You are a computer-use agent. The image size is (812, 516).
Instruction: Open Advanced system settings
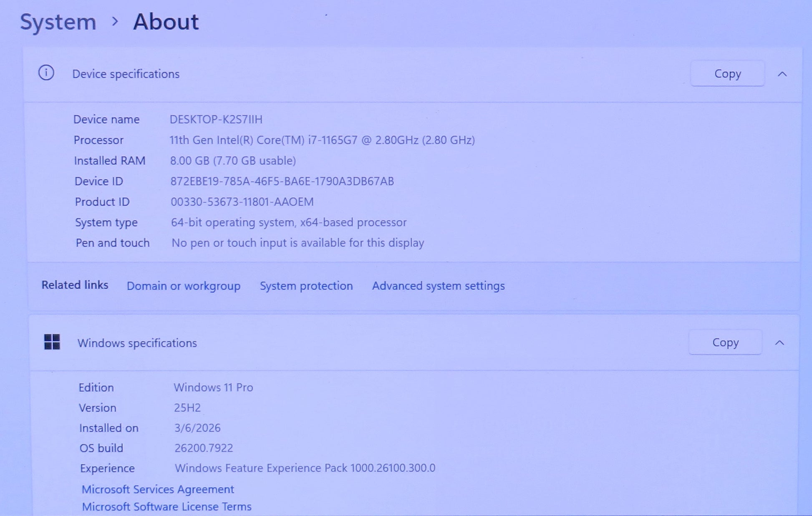pyautogui.click(x=438, y=286)
